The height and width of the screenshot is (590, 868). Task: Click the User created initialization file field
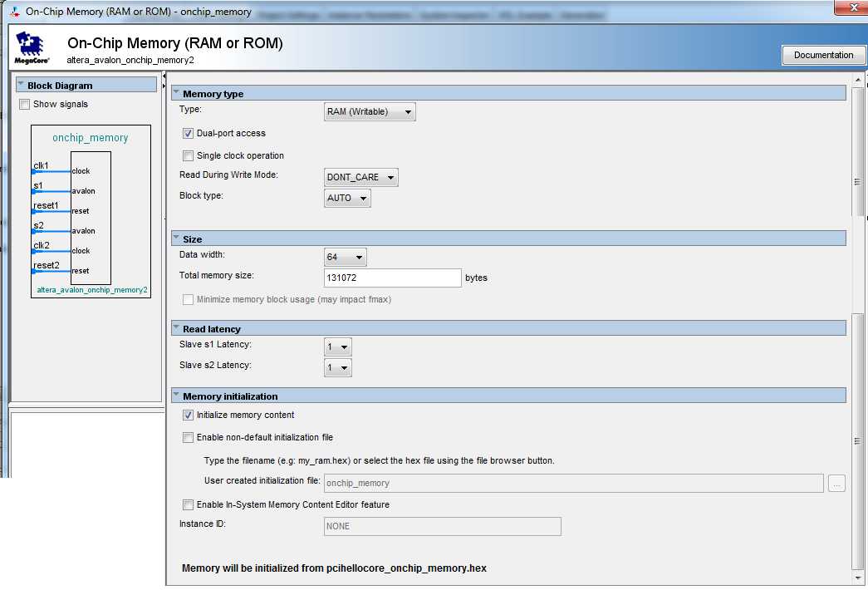[x=573, y=483]
